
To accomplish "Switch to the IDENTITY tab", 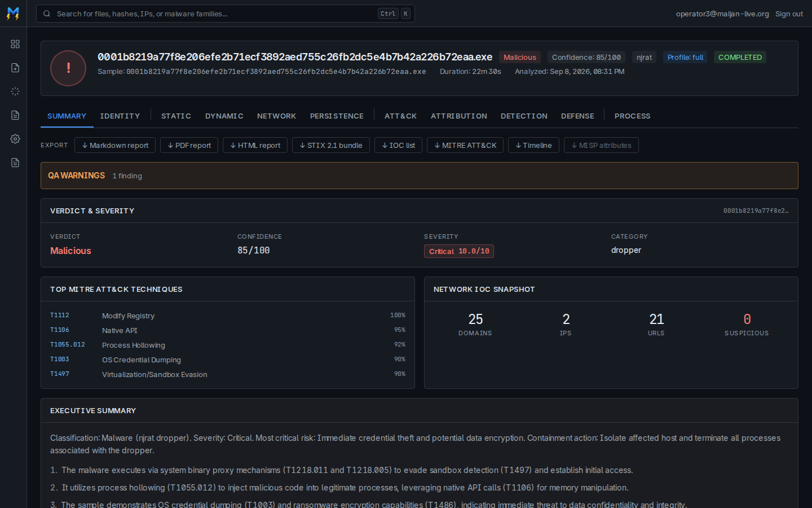I will click(x=120, y=116).
